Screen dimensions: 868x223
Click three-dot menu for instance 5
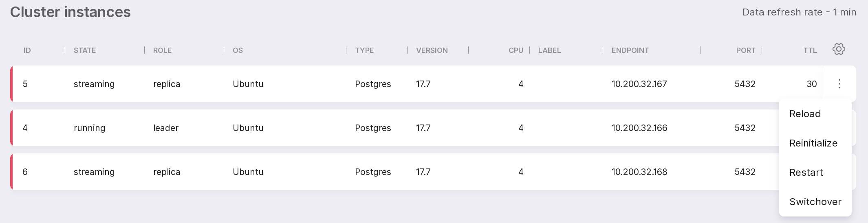pyautogui.click(x=839, y=84)
